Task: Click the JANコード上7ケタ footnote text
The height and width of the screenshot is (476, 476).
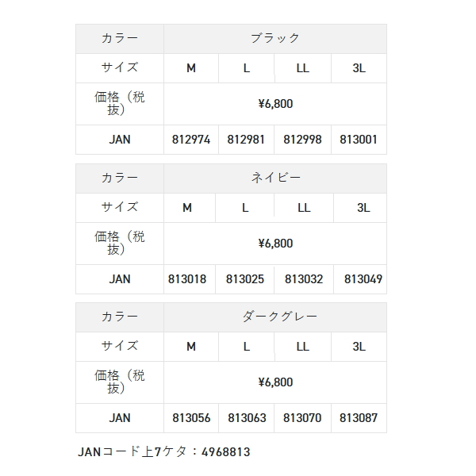Action: pos(164,452)
